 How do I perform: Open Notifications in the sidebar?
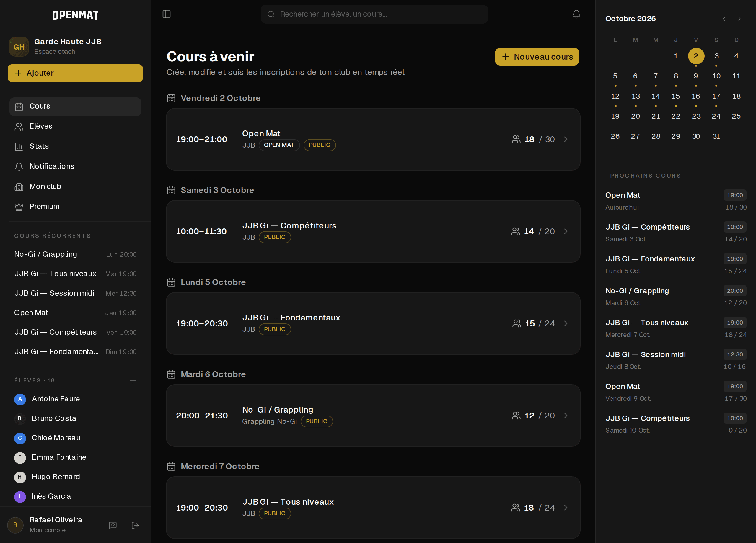[75, 166]
